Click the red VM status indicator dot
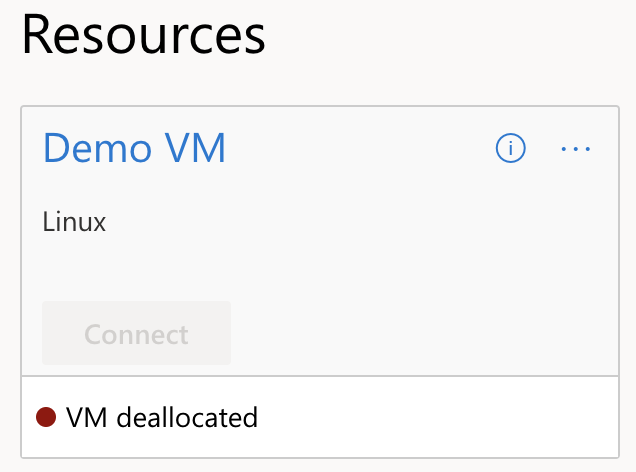This screenshot has width=636, height=472. click(45, 417)
